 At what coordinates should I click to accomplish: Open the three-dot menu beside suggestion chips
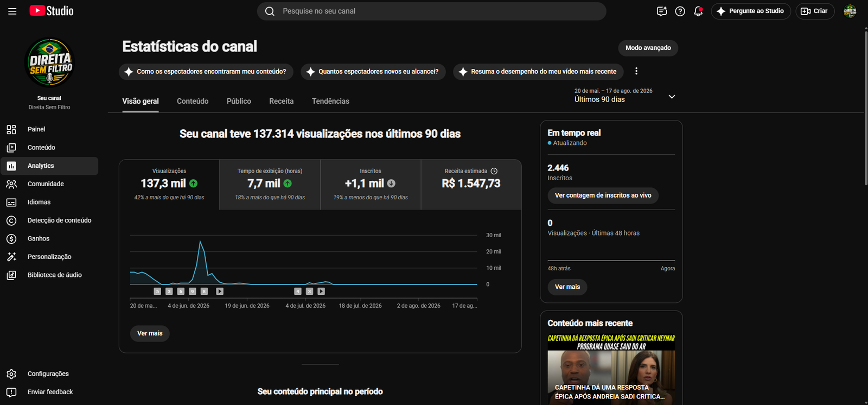point(636,71)
